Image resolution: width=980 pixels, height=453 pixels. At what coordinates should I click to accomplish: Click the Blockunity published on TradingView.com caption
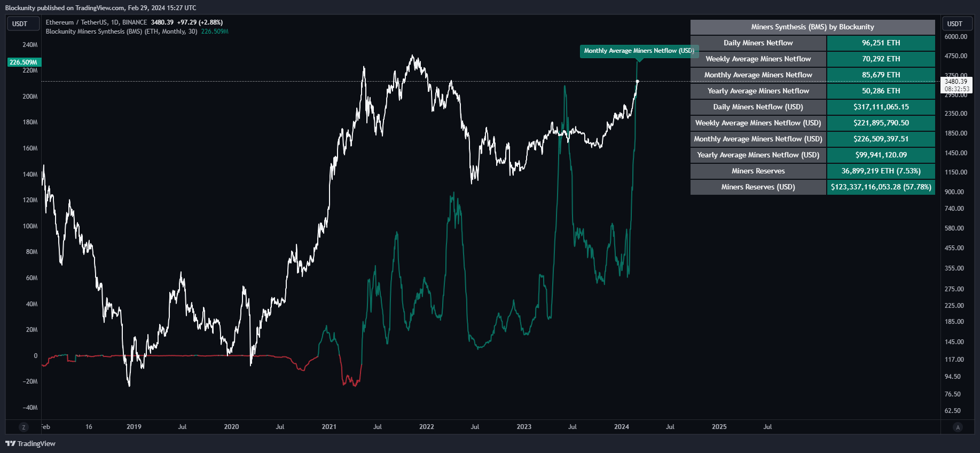101,8
